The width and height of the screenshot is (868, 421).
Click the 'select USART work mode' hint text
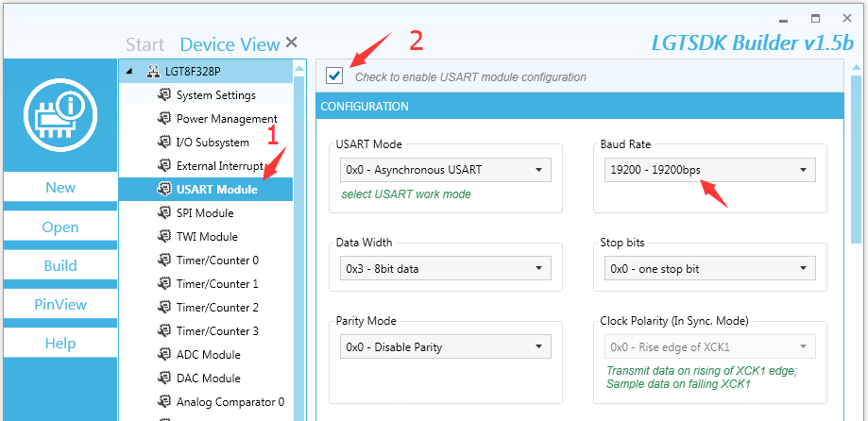coord(406,194)
